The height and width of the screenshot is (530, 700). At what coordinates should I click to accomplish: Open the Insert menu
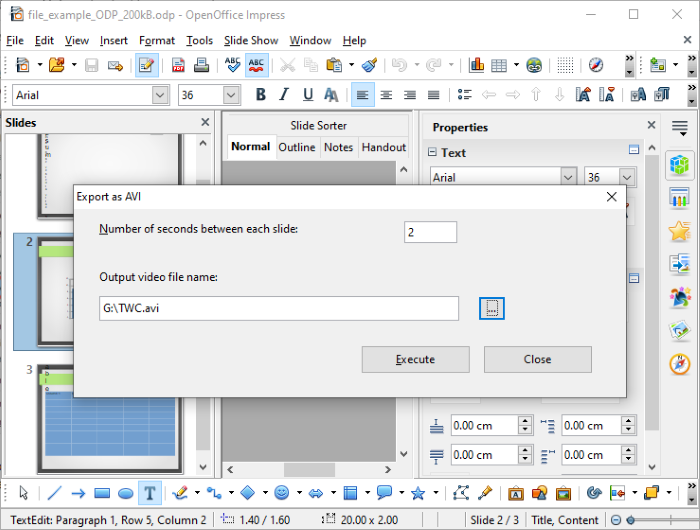click(x=113, y=41)
